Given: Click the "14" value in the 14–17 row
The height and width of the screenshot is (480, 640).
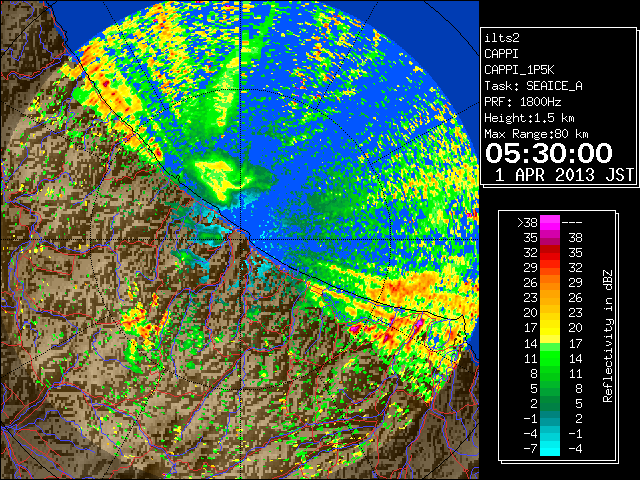Looking at the screenshot, I should [531, 343].
